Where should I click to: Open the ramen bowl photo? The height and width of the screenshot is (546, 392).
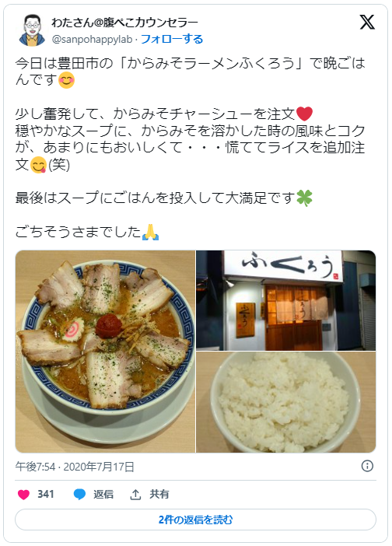coord(105,352)
